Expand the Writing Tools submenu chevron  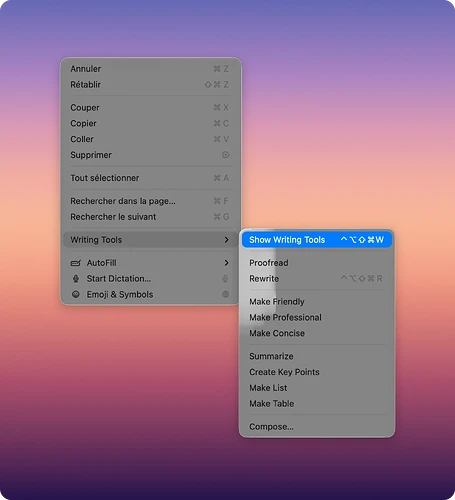pos(227,240)
